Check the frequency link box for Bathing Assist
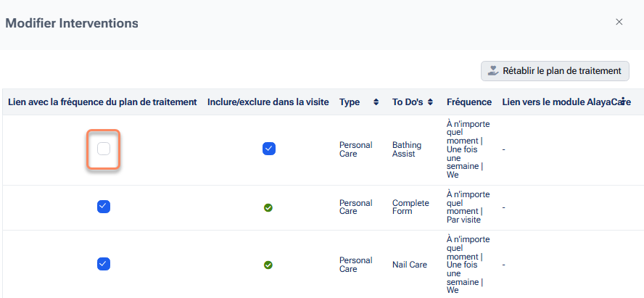This screenshot has width=644, height=298. click(104, 149)
